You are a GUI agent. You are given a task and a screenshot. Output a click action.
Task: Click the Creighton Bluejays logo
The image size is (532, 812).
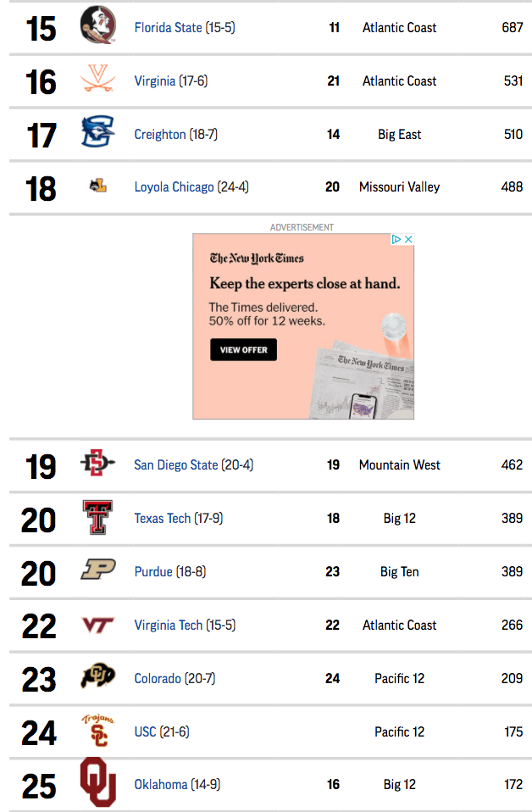coord(97,132)
